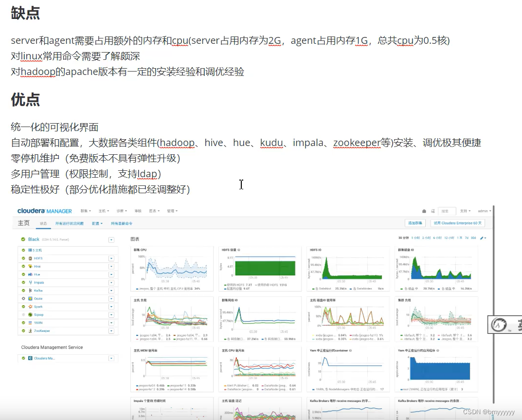Open the 配置 tab dropdown
Image resolution: width=522 pixels, height=420 pixels.
97,223
